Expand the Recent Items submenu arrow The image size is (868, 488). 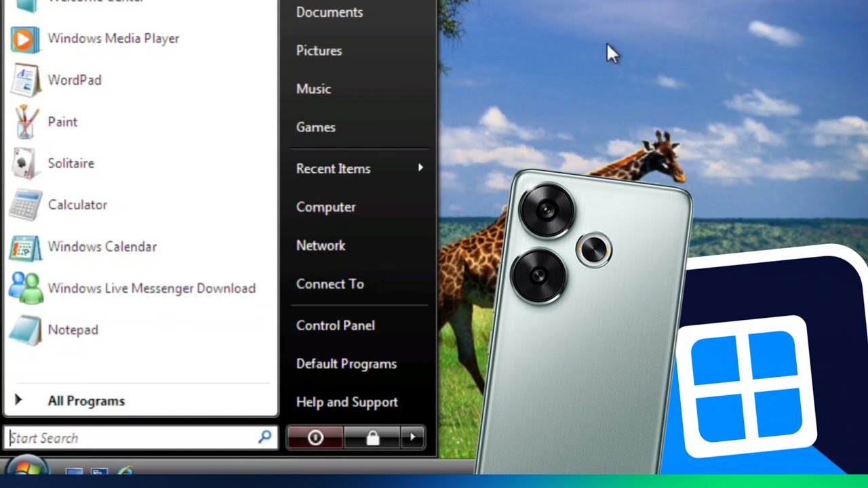420,167
